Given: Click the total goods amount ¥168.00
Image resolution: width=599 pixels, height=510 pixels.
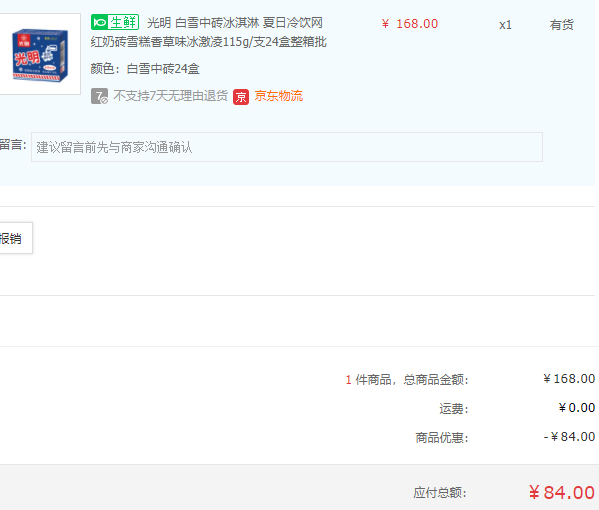Looking at the screenshot, I should [x=569, y=379].
